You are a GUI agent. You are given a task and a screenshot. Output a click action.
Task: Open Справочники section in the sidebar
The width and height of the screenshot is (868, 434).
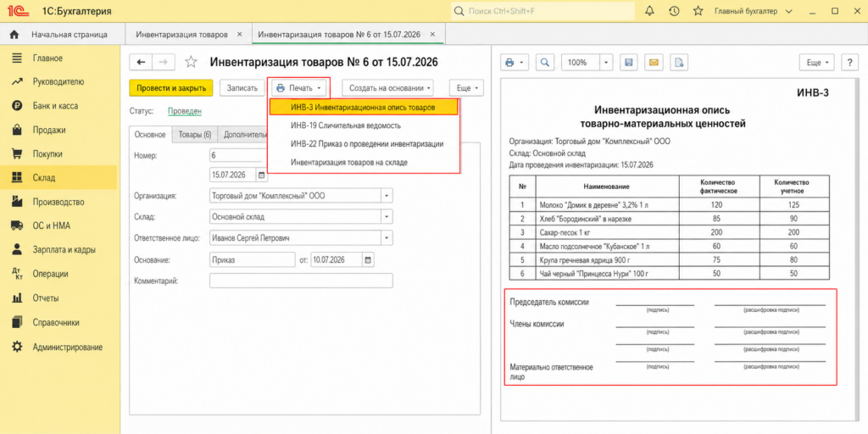click(x=55, y=322)
